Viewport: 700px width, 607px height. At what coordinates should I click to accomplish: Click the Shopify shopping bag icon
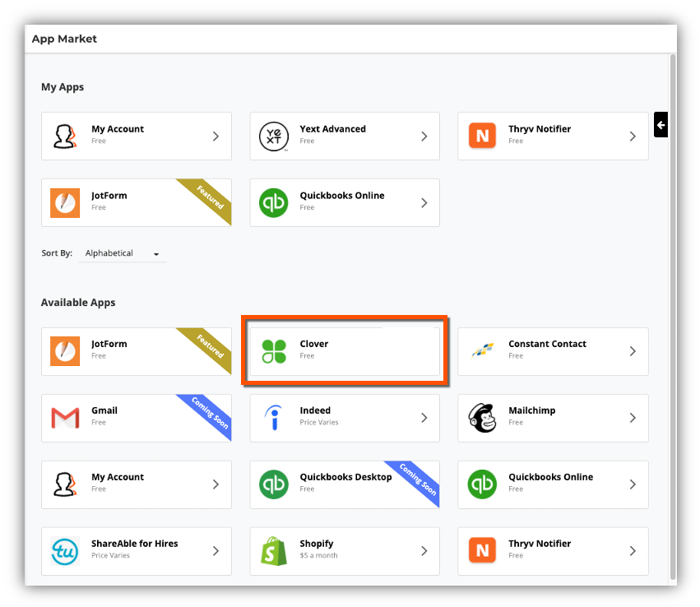(x=274, y=551)
